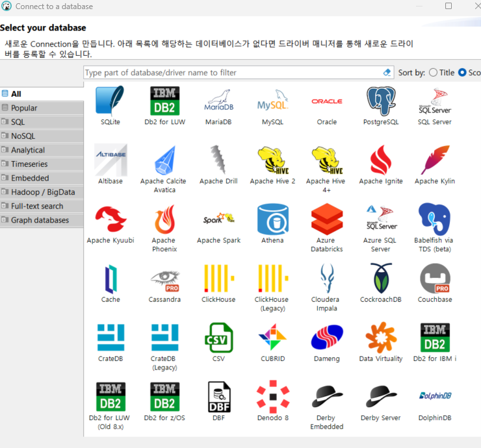This screenshot has height=448, width=481.
Task: Select Apache Kyuubi database
Action: click(110, 219)
